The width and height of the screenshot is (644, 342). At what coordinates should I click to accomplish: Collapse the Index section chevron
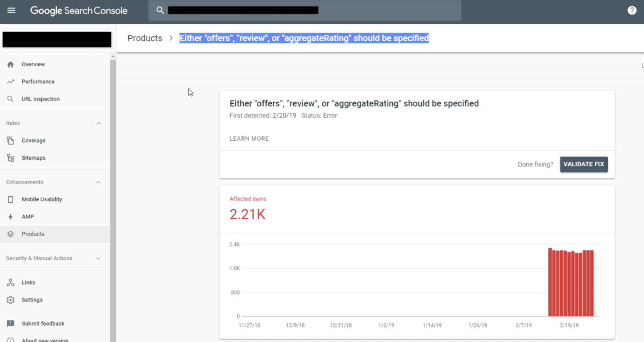pyautogui.click(x=98, y=123)
